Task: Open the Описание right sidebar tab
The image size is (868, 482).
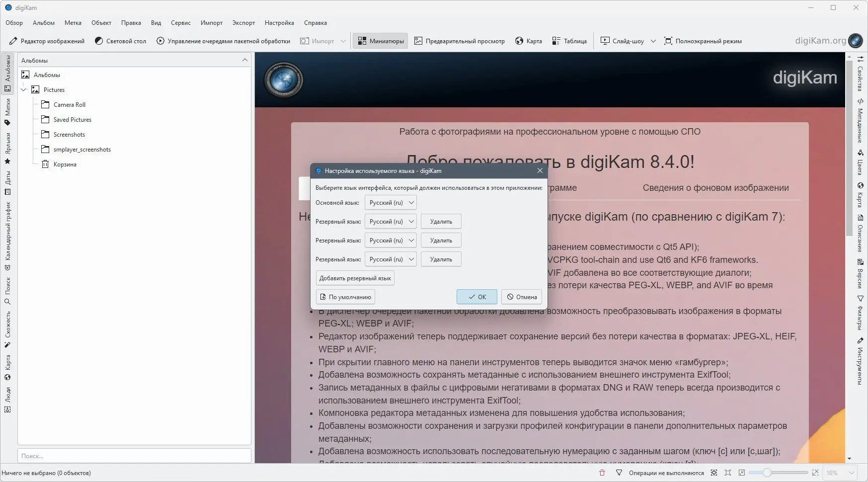Action: coord(860,234)
